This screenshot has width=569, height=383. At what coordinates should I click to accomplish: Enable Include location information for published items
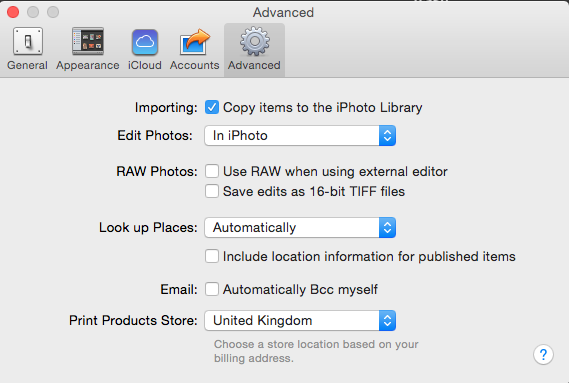(x=212, y=256)
